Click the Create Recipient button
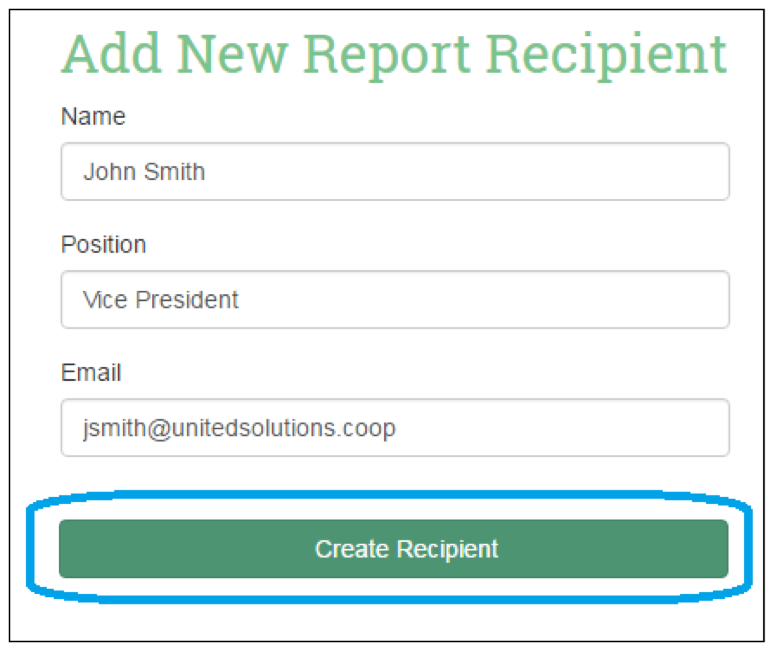 (394, 549)
